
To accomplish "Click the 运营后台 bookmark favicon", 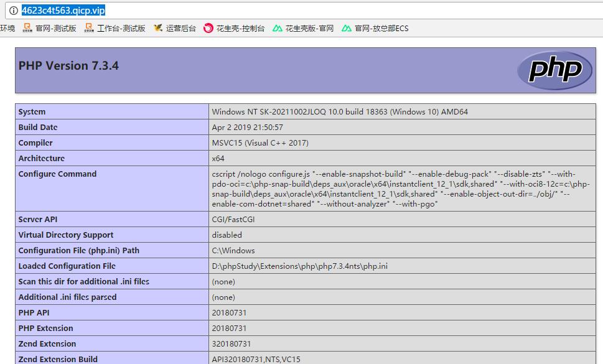I will pos(157,27).
